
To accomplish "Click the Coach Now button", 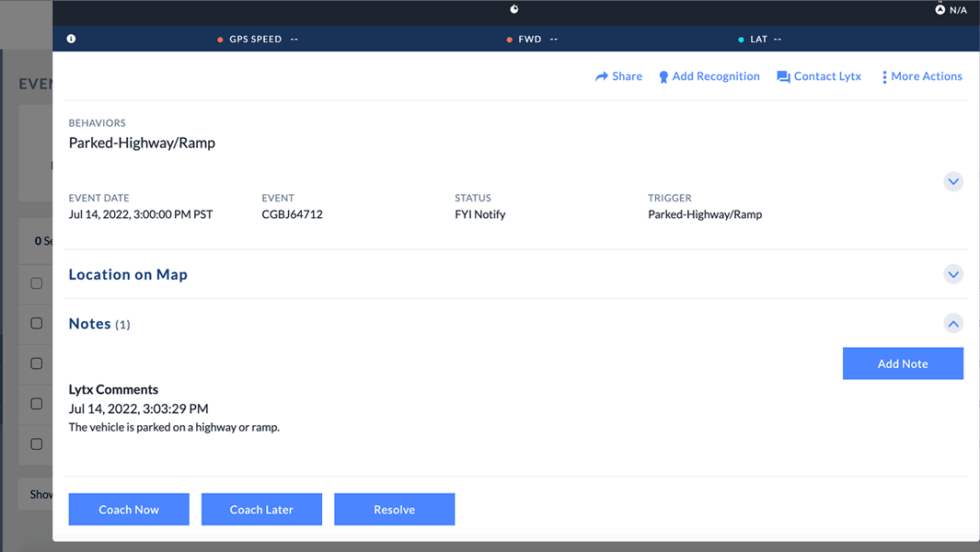I will (128, 509).
